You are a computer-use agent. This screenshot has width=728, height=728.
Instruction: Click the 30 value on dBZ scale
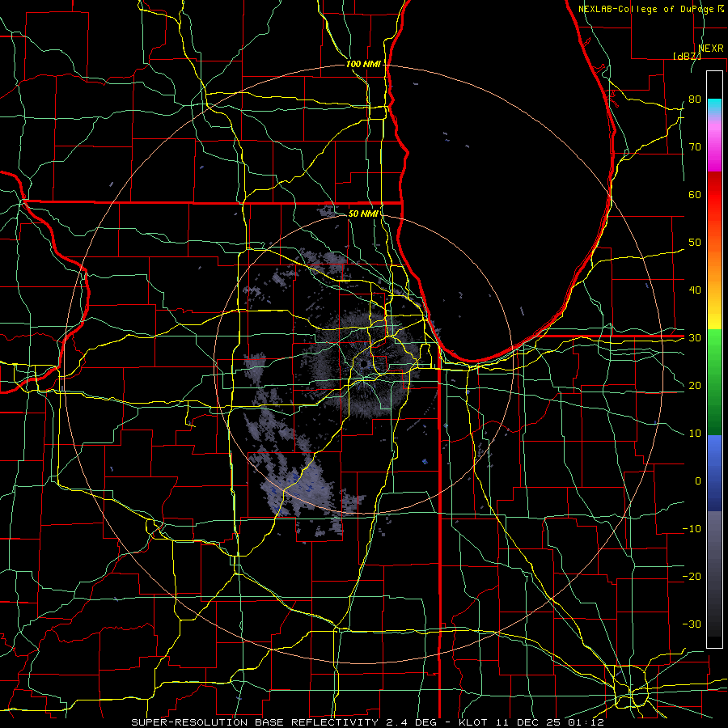click(x=695, y=337)
